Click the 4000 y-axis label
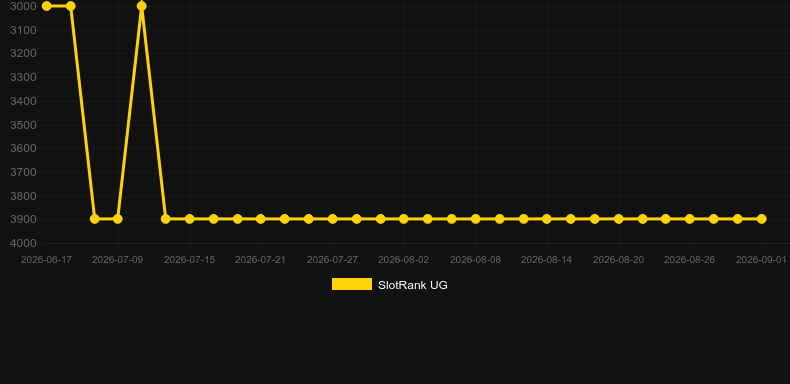This screenshot has width=790, height=384. pos(24,243)
